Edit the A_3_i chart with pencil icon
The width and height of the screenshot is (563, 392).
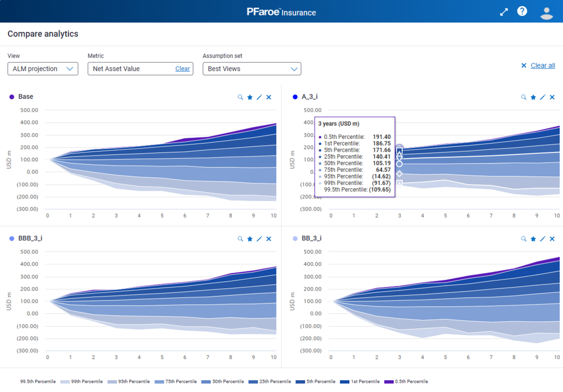pyautogui.click(x=543, y=97)
